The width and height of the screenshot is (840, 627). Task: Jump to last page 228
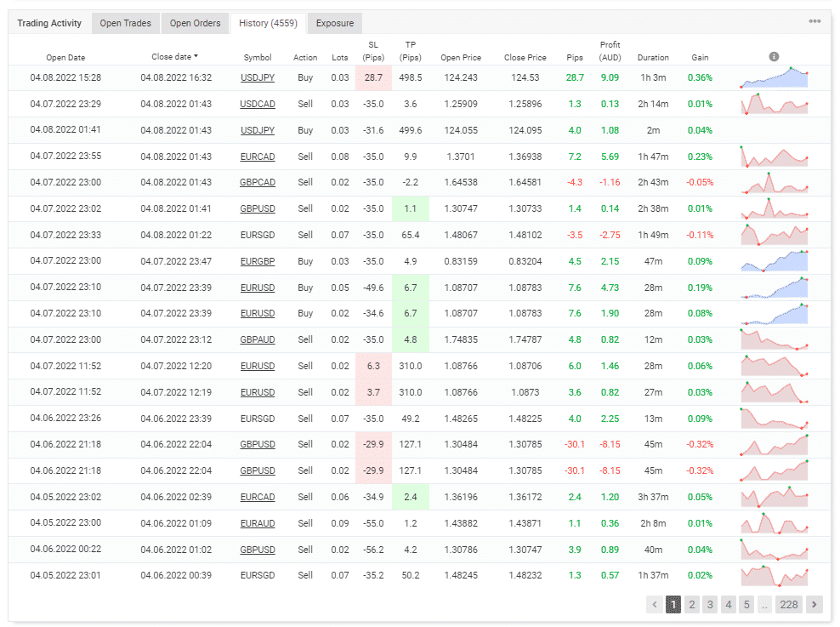(x=789, y=605)
